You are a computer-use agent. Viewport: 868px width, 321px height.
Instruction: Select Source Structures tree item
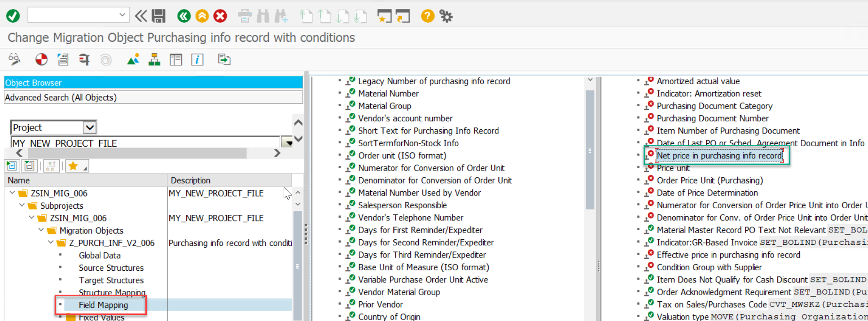click(111, 267)
